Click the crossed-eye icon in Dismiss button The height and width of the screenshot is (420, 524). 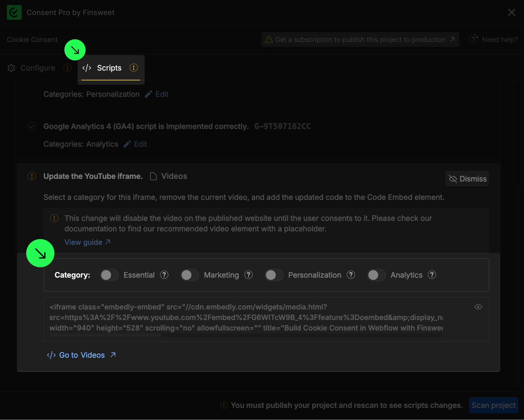(453, 179)
